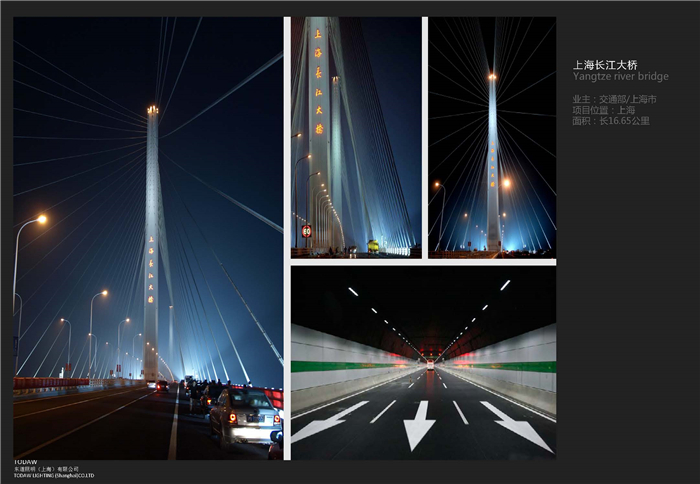Click the left-pointing arrow on tunnel road
The height and width of the screenshot is (484, 700).
click(x=328, y=421)
